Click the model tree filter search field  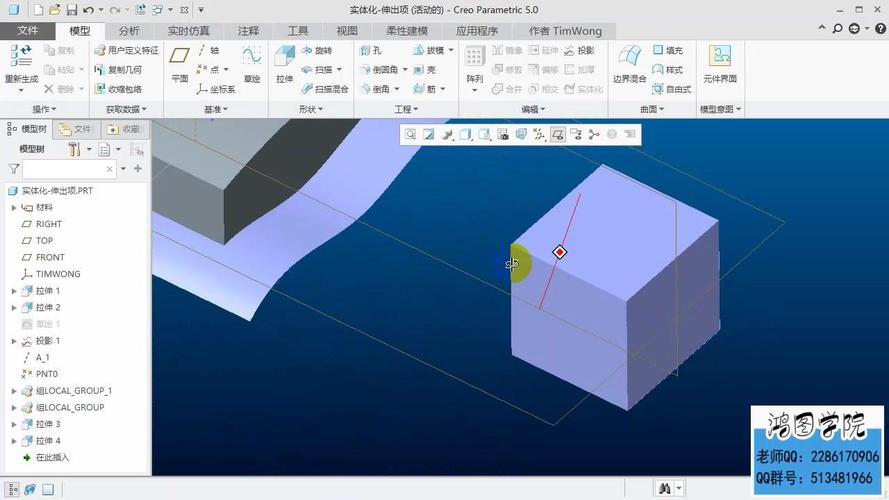click(73, 169)
